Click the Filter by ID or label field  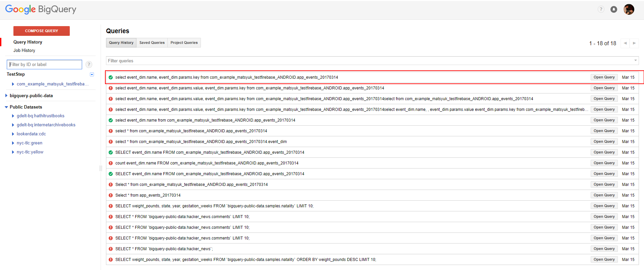point(44,64)
